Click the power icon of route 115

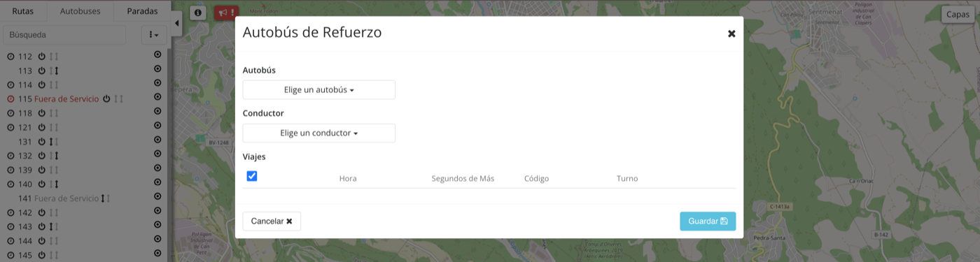[x=106, y=99]
